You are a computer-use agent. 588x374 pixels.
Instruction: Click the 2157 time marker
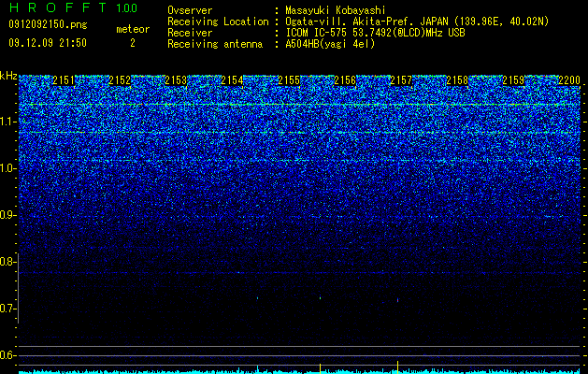point(401,80)
